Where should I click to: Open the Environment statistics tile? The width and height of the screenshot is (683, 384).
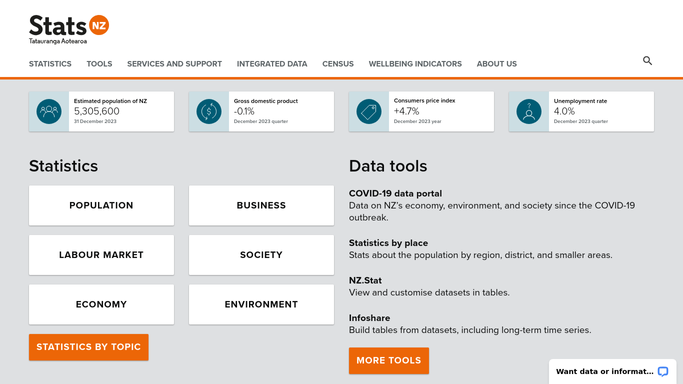(261, 304)
